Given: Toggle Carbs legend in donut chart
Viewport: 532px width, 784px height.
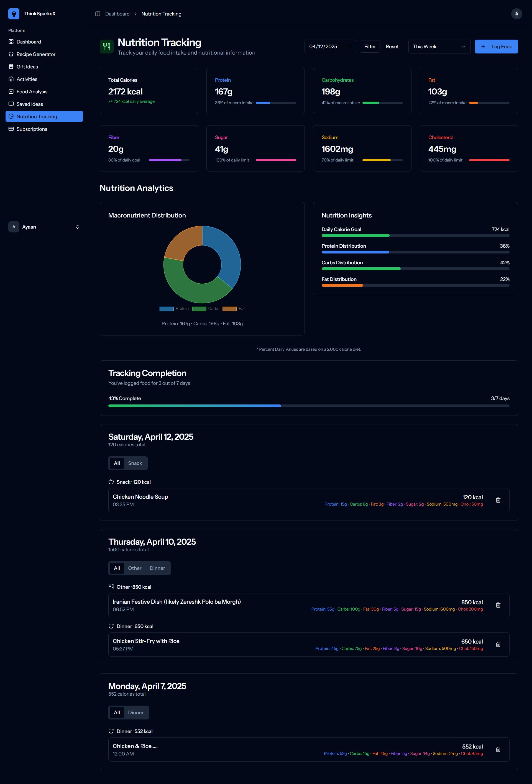Looking at the screenshot, I should click(x=206, y=309).
